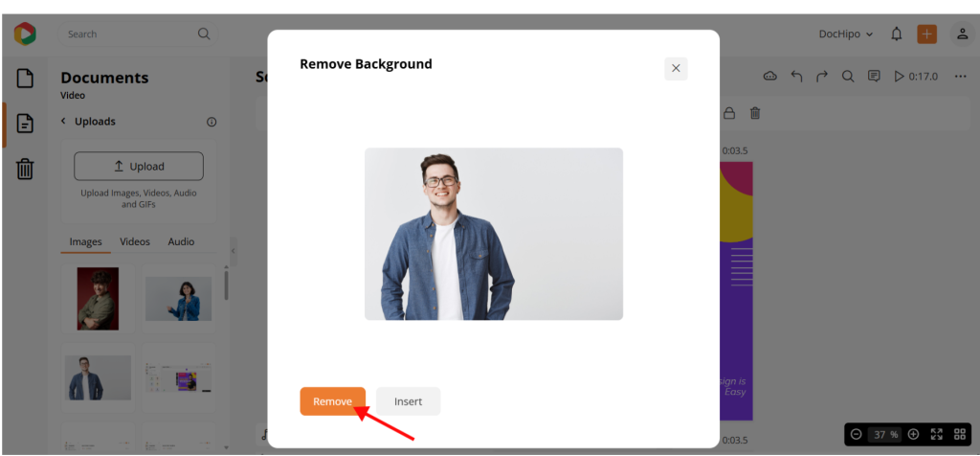
Task: Play the video preview 0:17.0
Action: [916, 77]
